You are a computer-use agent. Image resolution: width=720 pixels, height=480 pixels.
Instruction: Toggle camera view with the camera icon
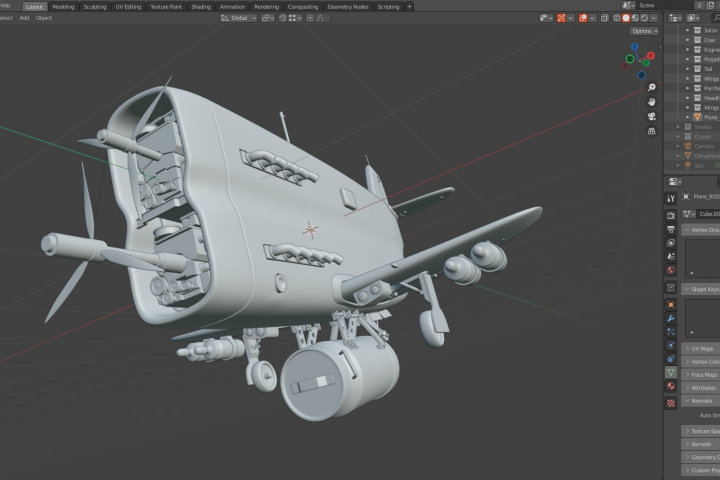pos(652,117)
